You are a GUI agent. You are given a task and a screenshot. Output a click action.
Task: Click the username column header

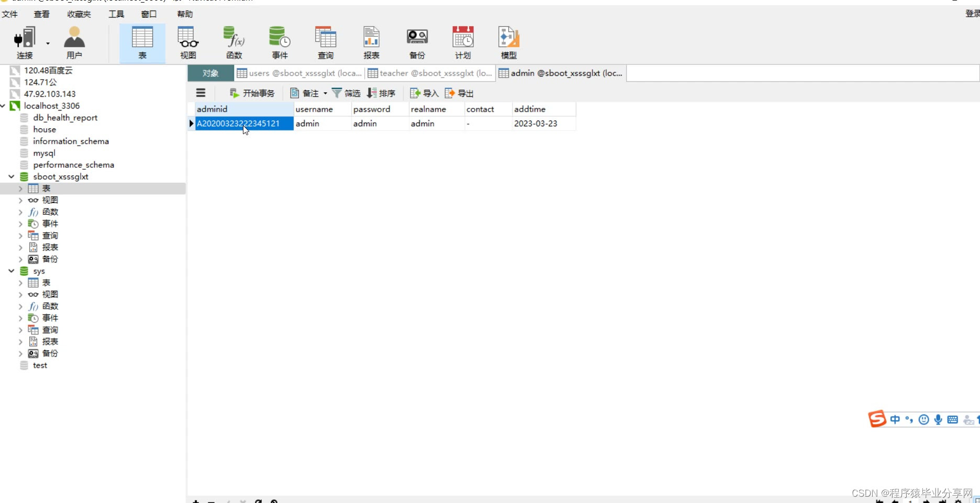[322, 109]
